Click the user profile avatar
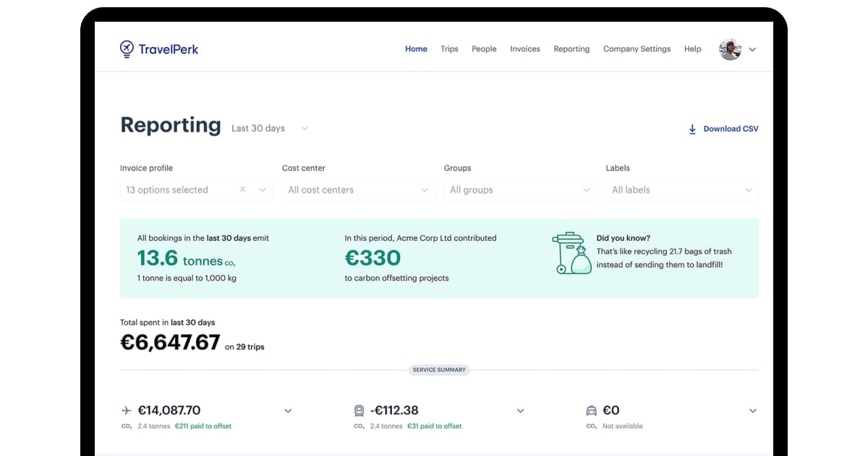Screen dimensions: 868x456 coord(730,49)
